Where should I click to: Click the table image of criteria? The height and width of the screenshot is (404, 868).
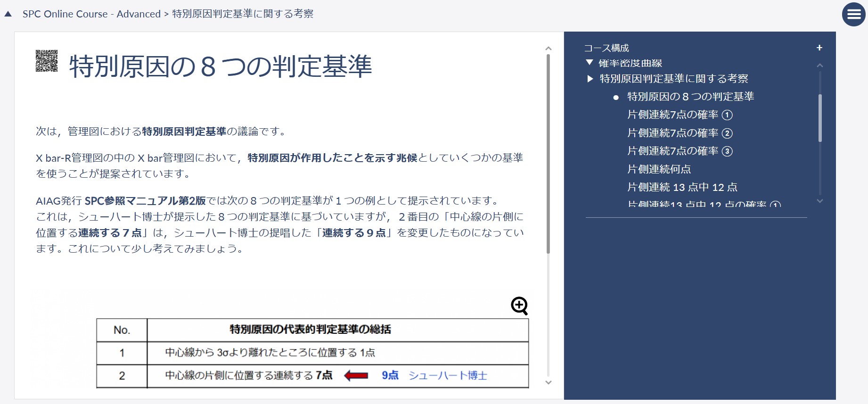click(x=312, y=353)
